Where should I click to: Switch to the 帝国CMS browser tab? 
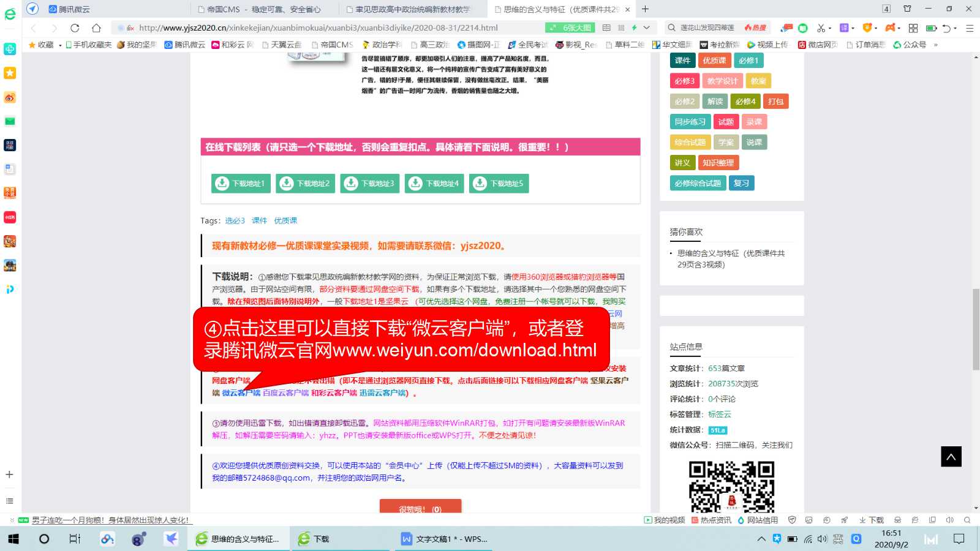(x=264, y=9)
